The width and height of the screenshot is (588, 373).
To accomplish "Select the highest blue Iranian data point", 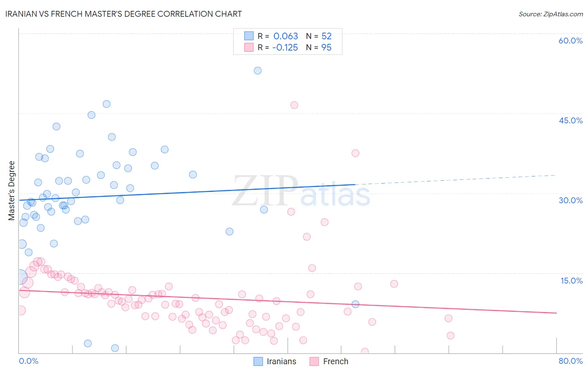I will point(258,70).
